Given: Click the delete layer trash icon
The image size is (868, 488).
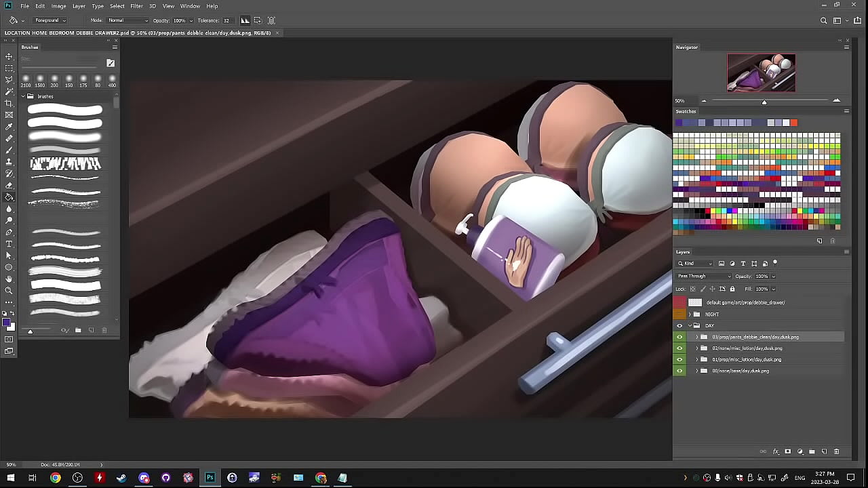Looking at the screenshot, I should click(836, 451).
